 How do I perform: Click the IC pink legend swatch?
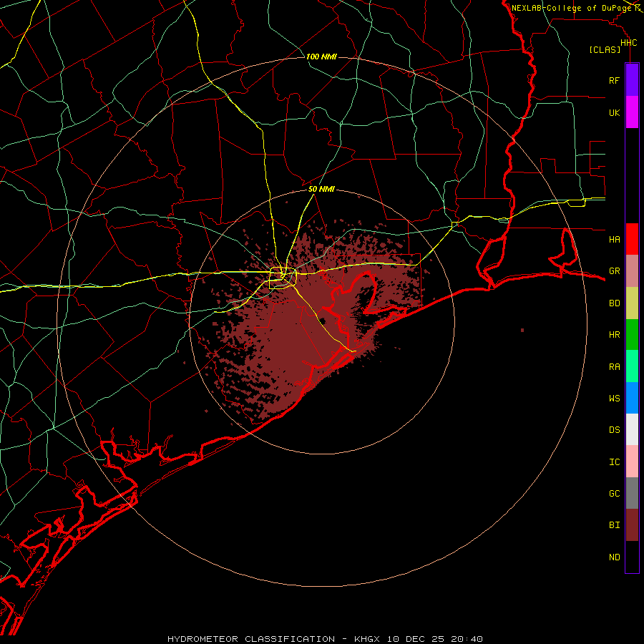point(632,462)
